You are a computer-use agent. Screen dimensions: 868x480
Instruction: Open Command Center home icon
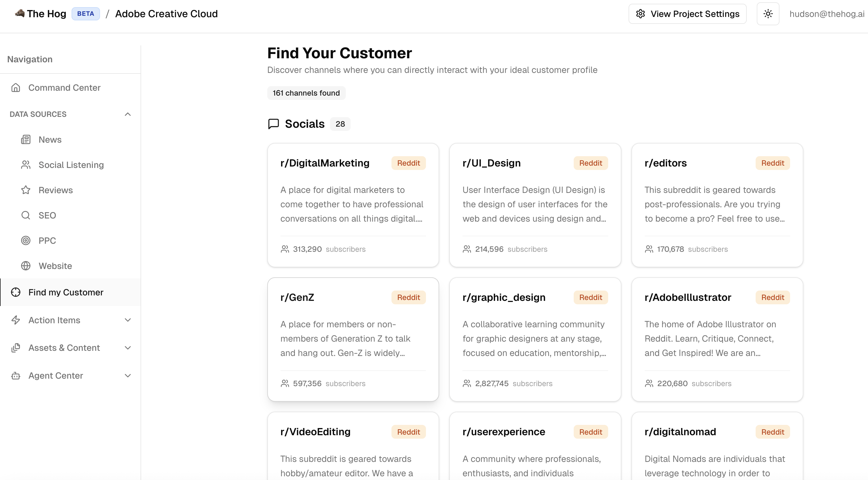16,88
